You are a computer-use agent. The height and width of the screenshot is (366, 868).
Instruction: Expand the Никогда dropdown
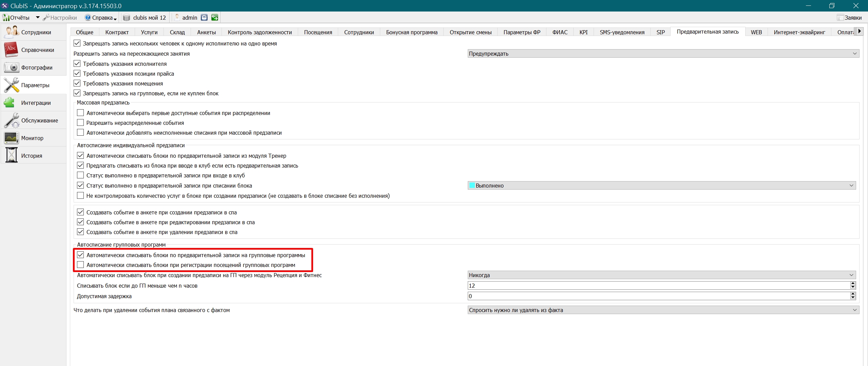661,275
